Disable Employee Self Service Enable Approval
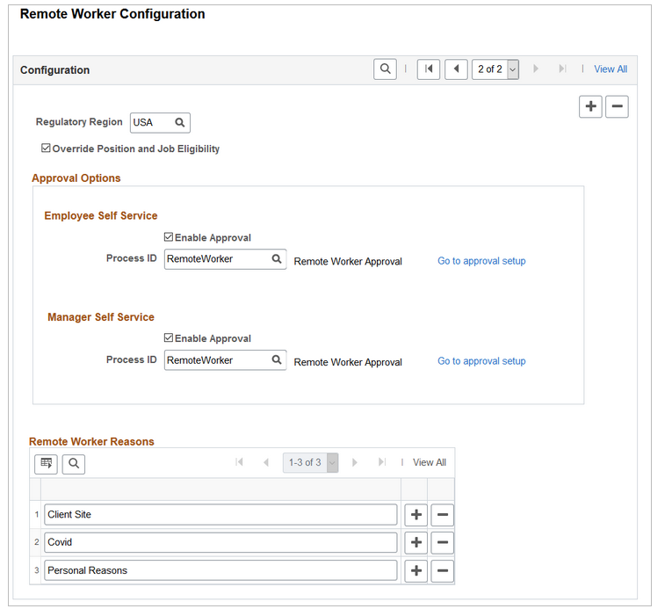This screenshot has width=672, height=616. pyautogui.click(x=169, y=237)
